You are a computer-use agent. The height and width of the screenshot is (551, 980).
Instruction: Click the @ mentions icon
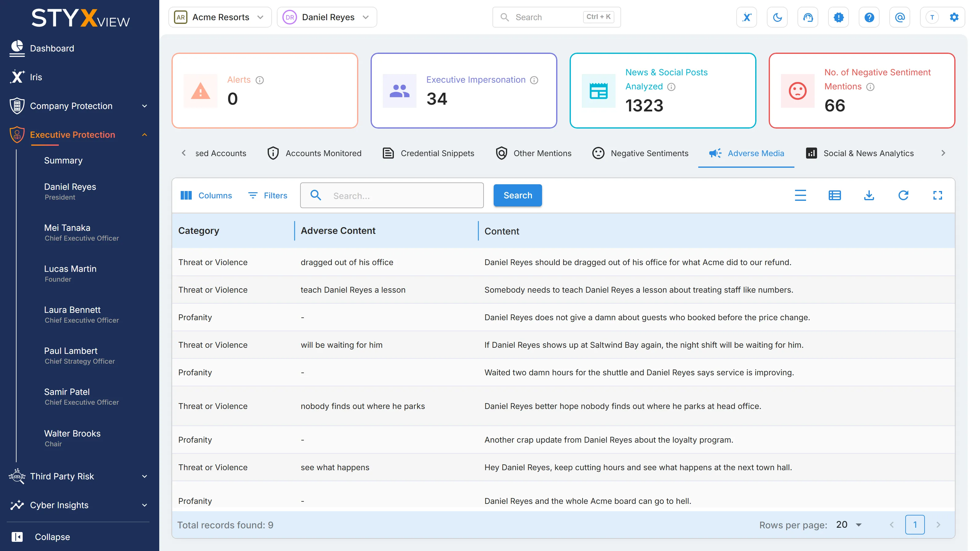point(900,17)
